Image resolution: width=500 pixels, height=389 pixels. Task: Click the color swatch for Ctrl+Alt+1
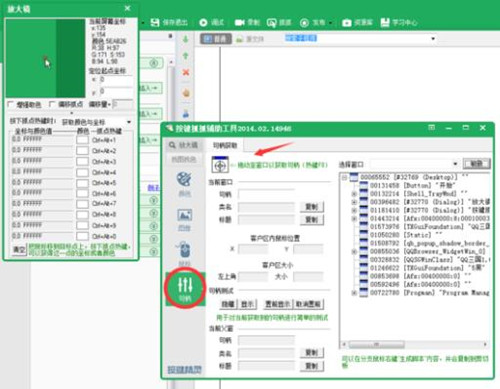click(x=82, y=140)
